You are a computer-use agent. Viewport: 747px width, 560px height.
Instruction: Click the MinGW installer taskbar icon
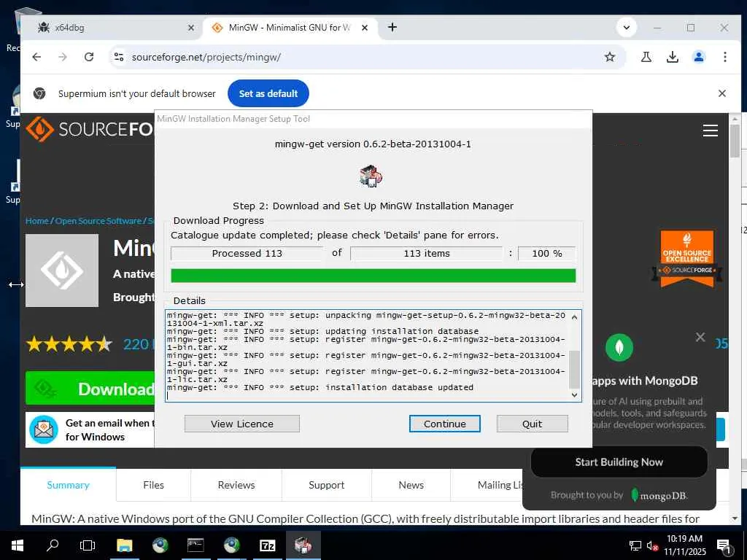pyautogui.click(x=303, y=545)
